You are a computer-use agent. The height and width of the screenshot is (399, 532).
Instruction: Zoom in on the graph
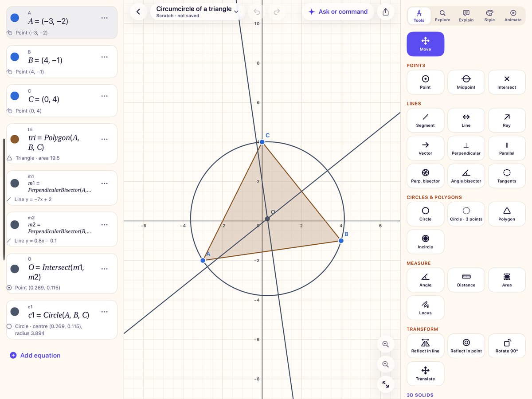(x=386, y=344)
